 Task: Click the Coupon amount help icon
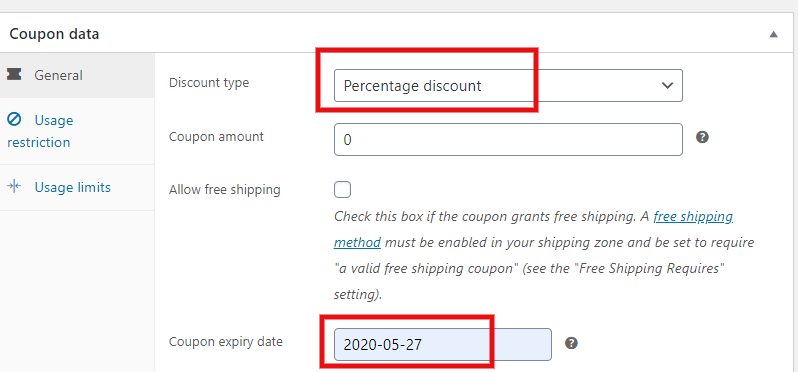tap(702, 137)
